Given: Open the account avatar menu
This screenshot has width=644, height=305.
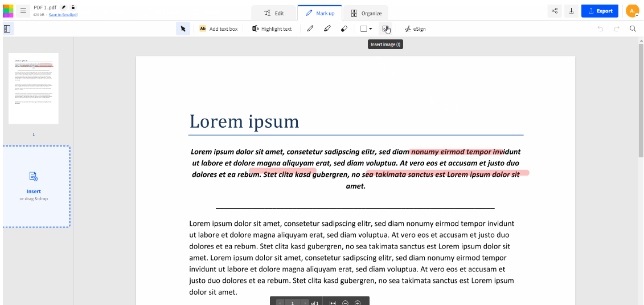Looking at the screenshot, I should (x=631, y=11).
